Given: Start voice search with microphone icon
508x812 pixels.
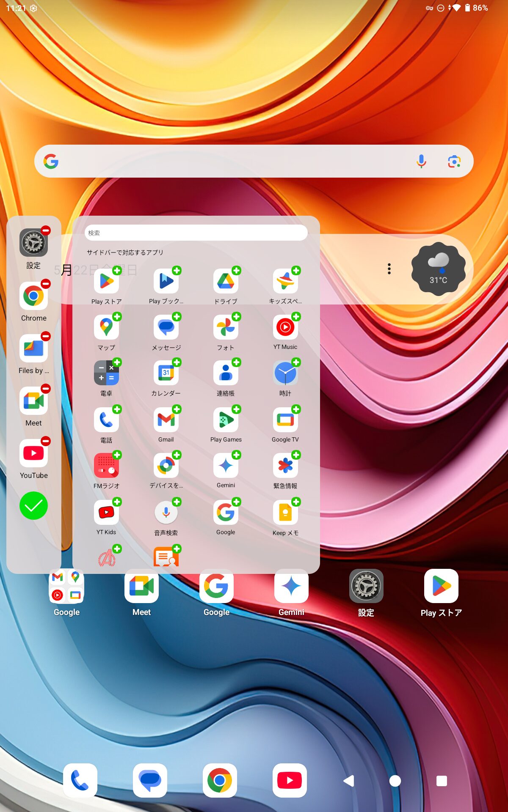Looking at the screenshot, I should 421,161.
